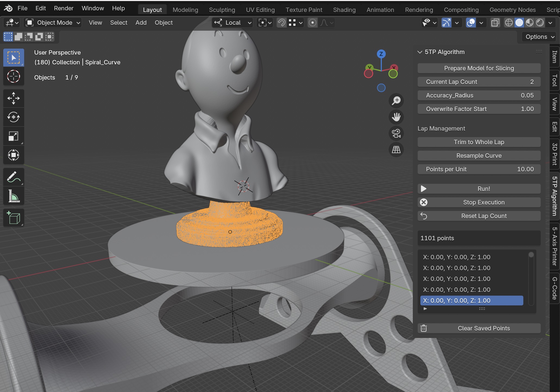Screen dimensions: 560x392
Task: Click the pan hand viewport icon
Action: tap(396, 117)
